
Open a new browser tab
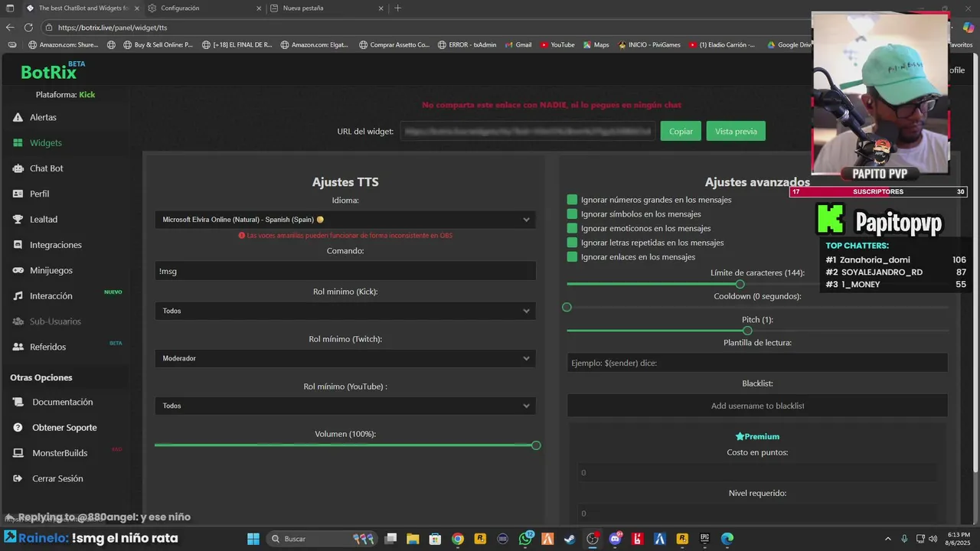tap(397, 8)
